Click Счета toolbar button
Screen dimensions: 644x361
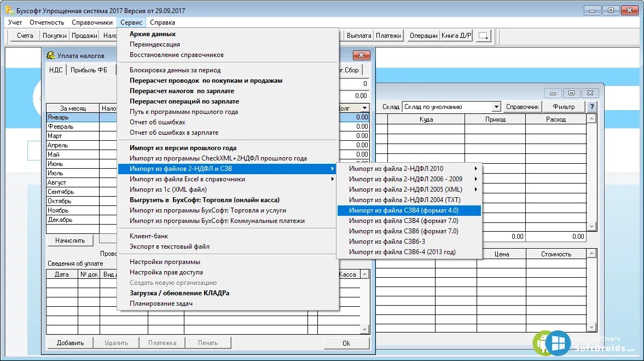click(x=25, y=36)
